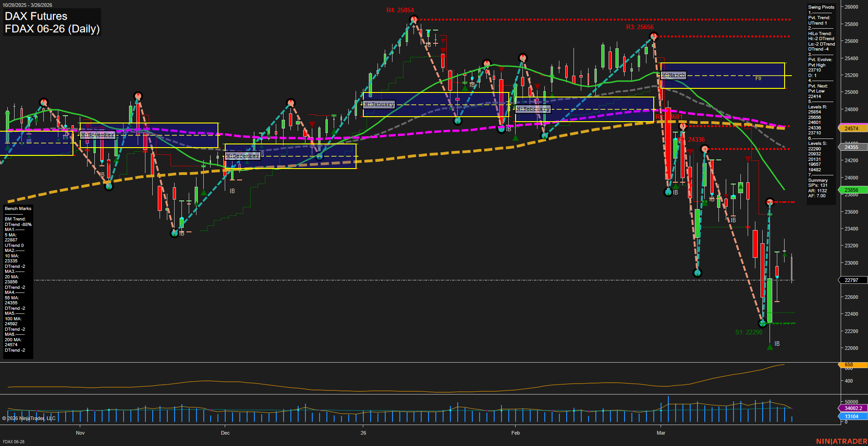Click the M:November monthly box label
This screenshot has width=868, height=446.
tap(98, 135)
